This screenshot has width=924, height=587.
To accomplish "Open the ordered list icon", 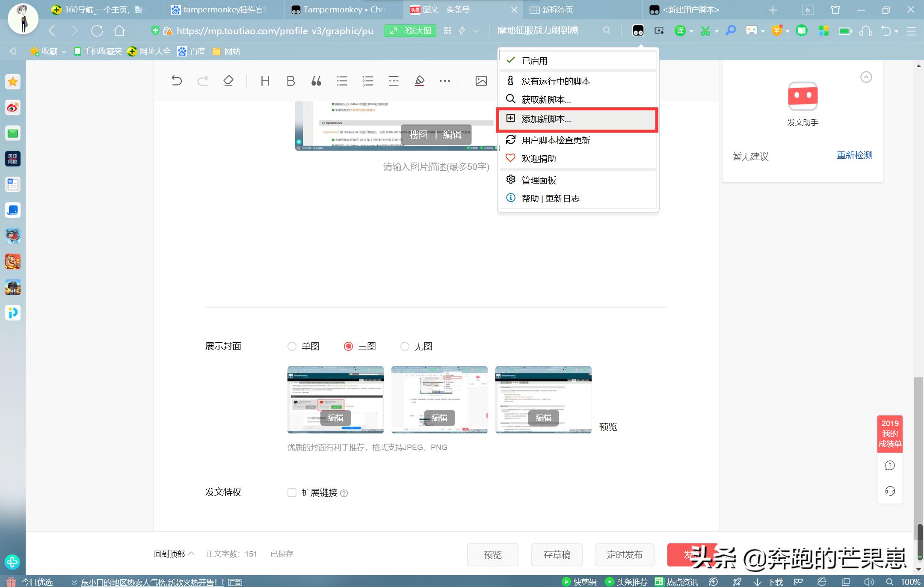I will click(x=367, y=80).
